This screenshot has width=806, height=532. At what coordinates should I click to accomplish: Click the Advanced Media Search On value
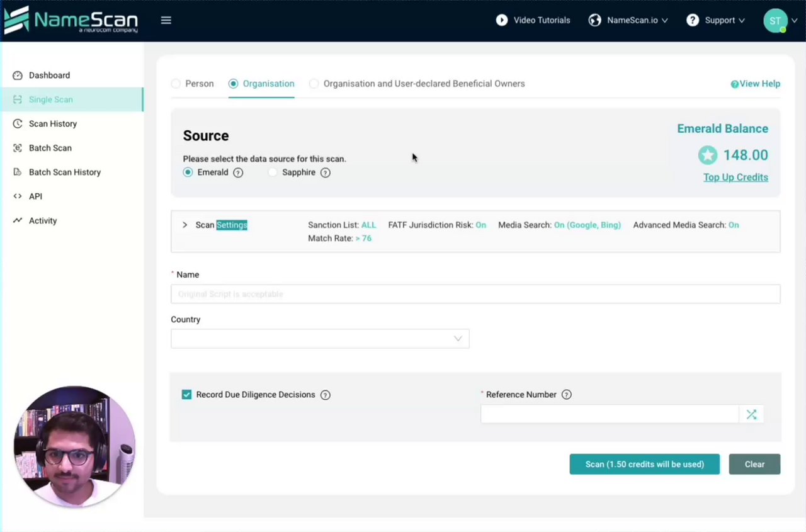coord(734,225)
